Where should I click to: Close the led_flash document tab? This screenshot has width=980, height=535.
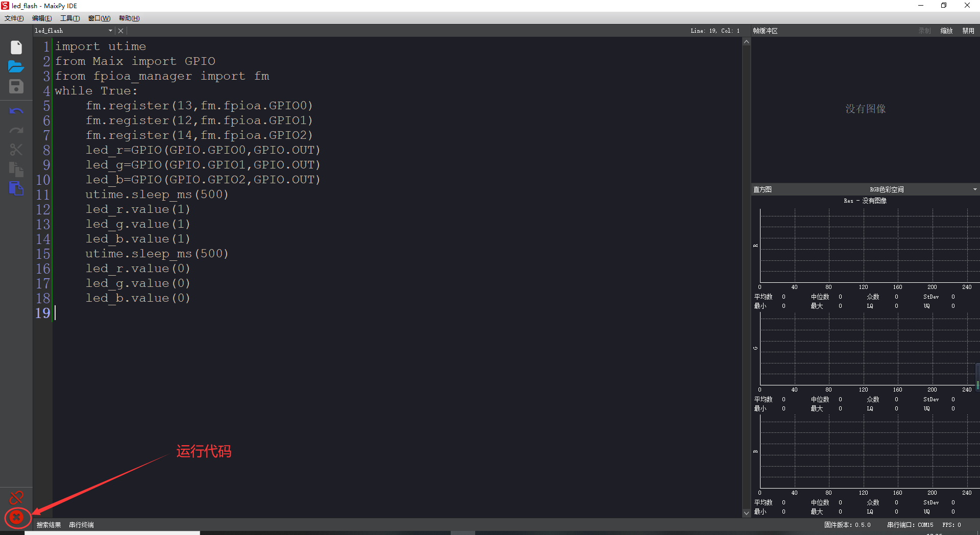click(121, 31)
